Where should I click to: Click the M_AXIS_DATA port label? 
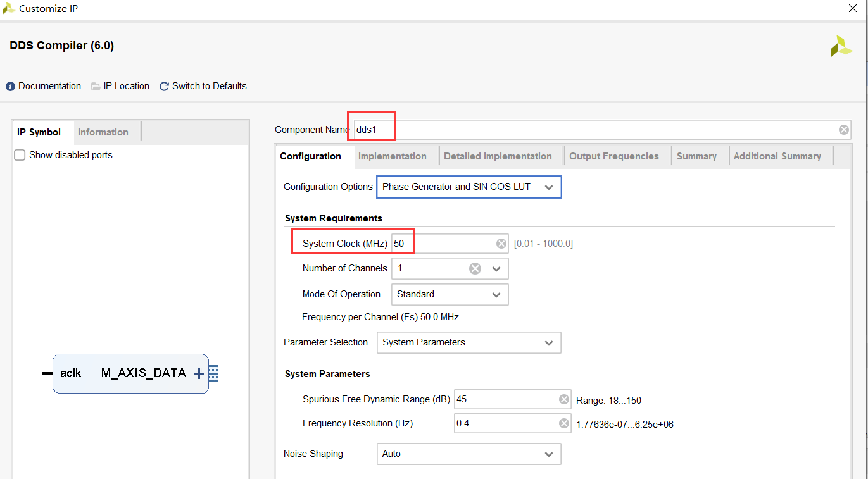click(144, 373)
